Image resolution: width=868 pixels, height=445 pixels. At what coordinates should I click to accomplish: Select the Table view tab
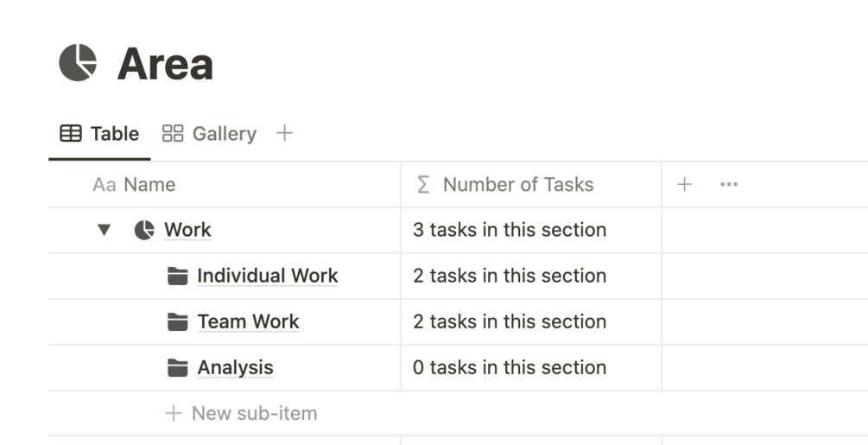point(99,133)
